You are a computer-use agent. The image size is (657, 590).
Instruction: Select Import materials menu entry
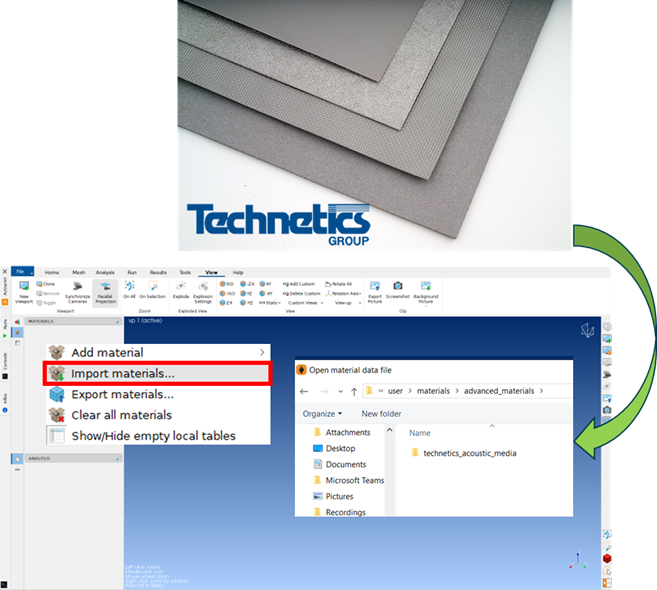(157, 373)
